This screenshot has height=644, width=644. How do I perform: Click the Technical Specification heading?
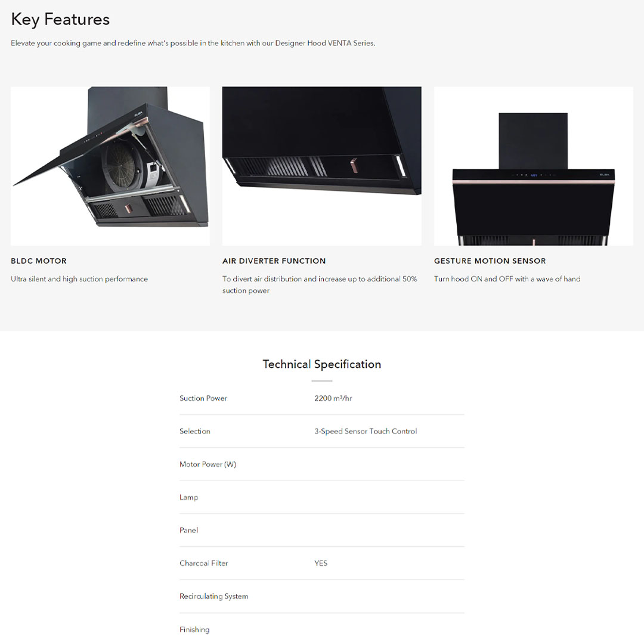coord(322,364)
